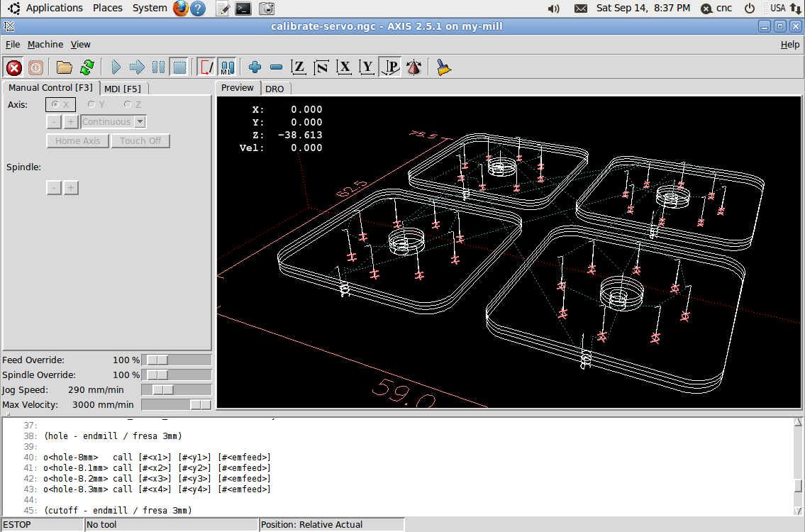Switch to the MDI [F5] tab
805x532 pixels.
tap(122, 89)
